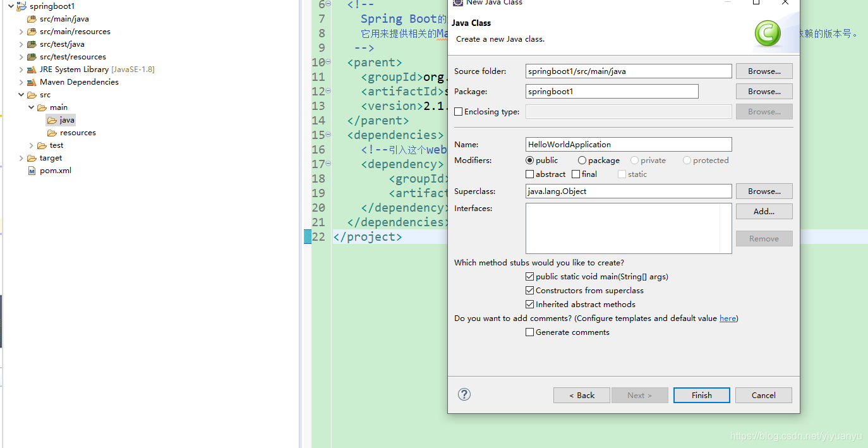Click inside the Interfaces list box
Viewport: 868px width, 448px height.
[629, 228]
